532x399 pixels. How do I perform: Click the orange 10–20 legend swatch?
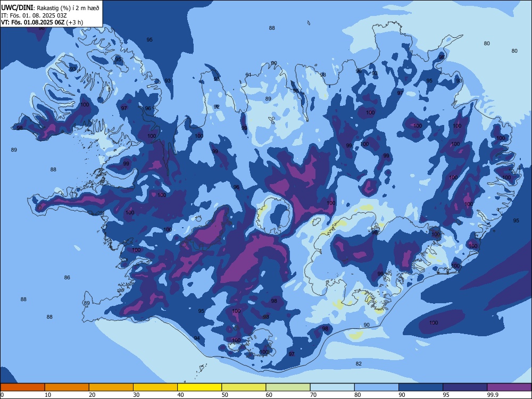(x=67, y=387)
